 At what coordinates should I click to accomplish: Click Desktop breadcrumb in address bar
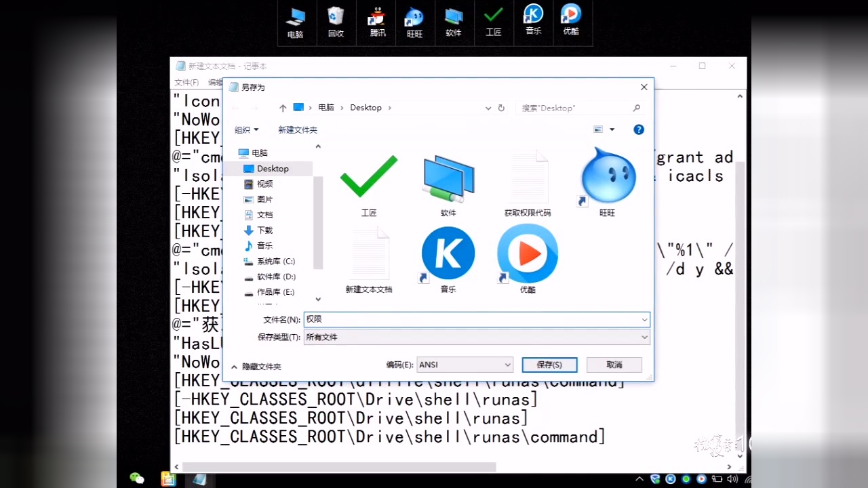click(x=366, y=108)
